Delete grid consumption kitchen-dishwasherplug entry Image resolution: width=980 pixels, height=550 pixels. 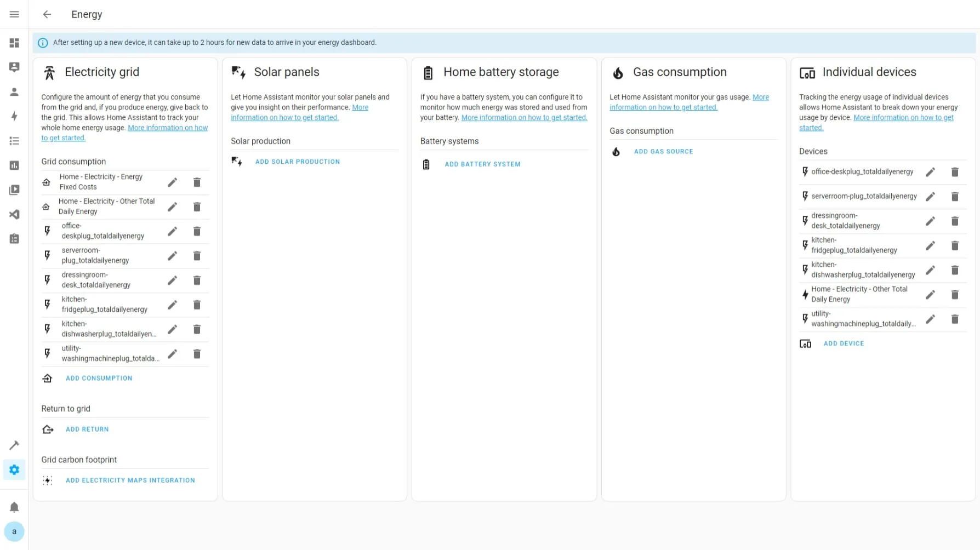[197, 329]
